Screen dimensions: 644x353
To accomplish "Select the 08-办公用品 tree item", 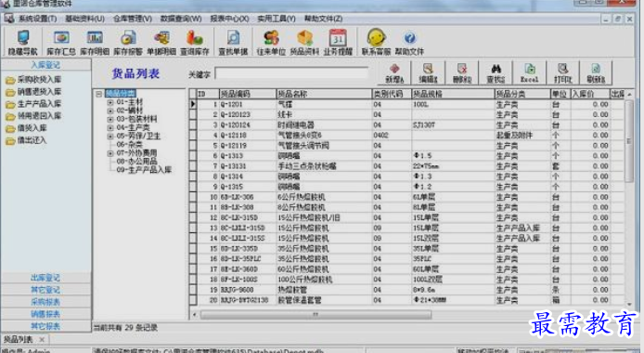I will pos(136,162).
